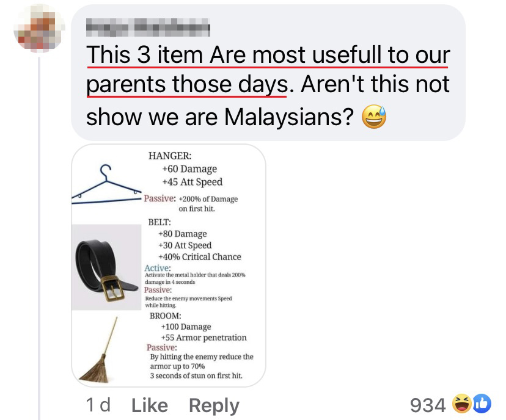Click the underlined text "parents those days"
The height and width of the screenshot is (420, 506).
[x=187, y=84]
